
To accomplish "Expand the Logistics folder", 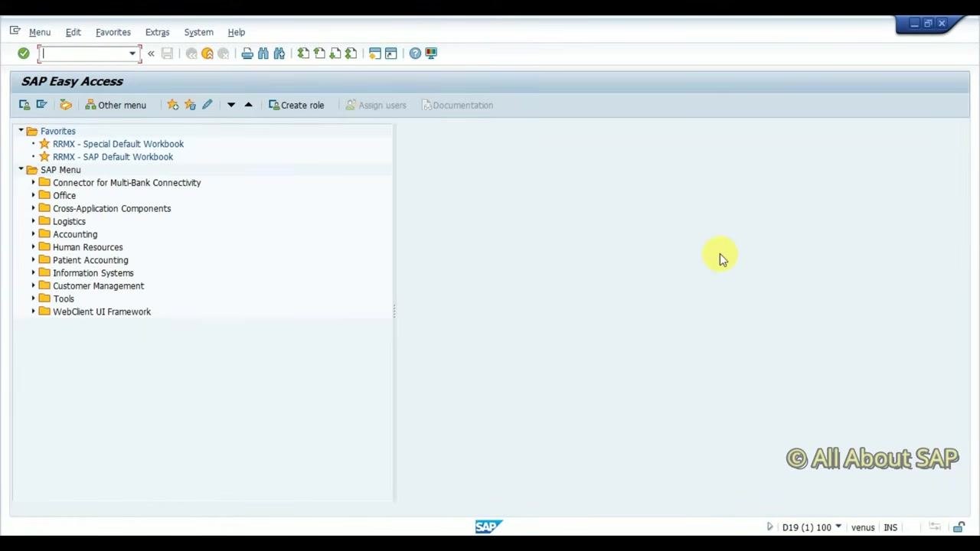I will pos(34,221).
